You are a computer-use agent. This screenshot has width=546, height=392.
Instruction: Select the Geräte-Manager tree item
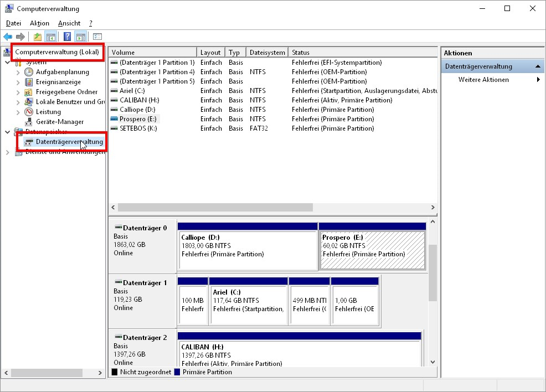pos(60,122)
